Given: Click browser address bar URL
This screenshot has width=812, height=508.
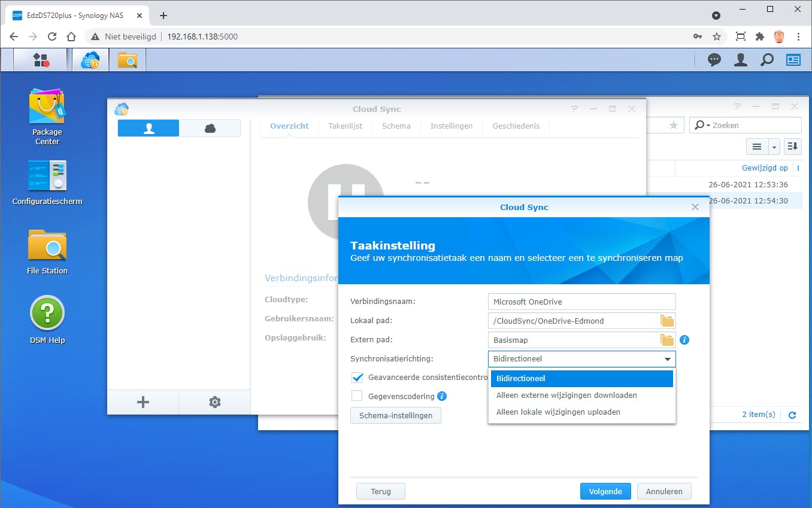Looking at the screenshot, I should click(x=202, y=36).
